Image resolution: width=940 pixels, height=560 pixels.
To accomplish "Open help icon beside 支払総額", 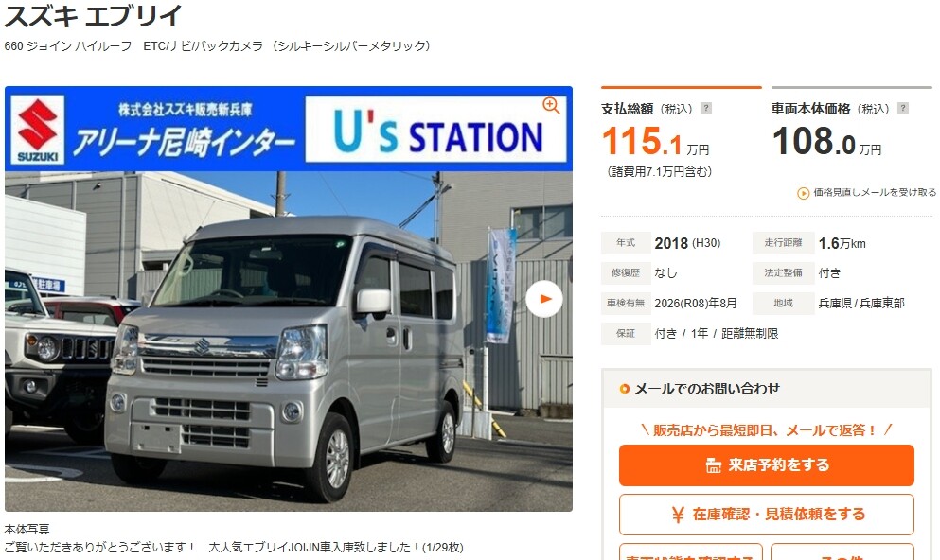I will [706, 109].
